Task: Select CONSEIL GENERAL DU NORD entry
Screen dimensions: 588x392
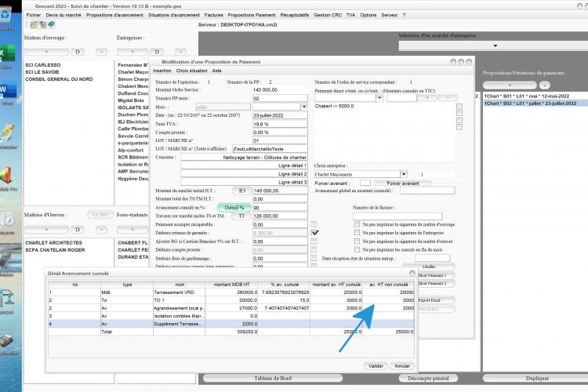Action: pyautogui.click(x=59, y=79)
